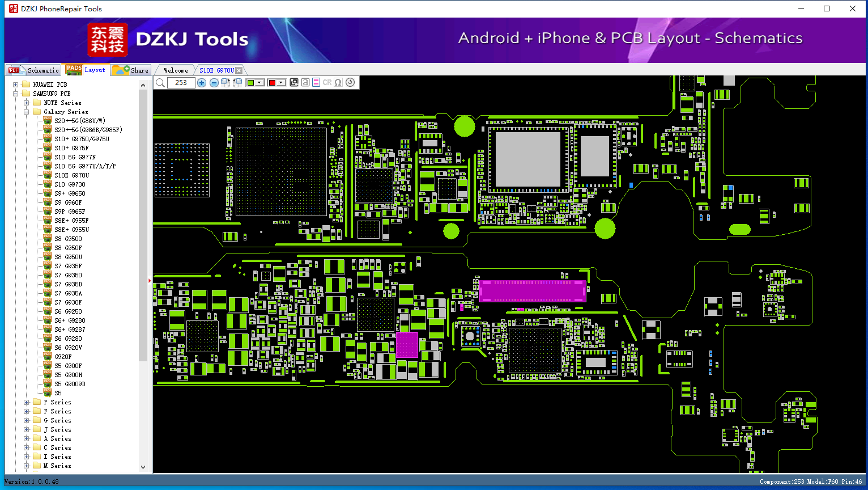Click the circular reset-rotation arrow icon
The height and width of the screenshot is (490, 868).
coord(350,83)
